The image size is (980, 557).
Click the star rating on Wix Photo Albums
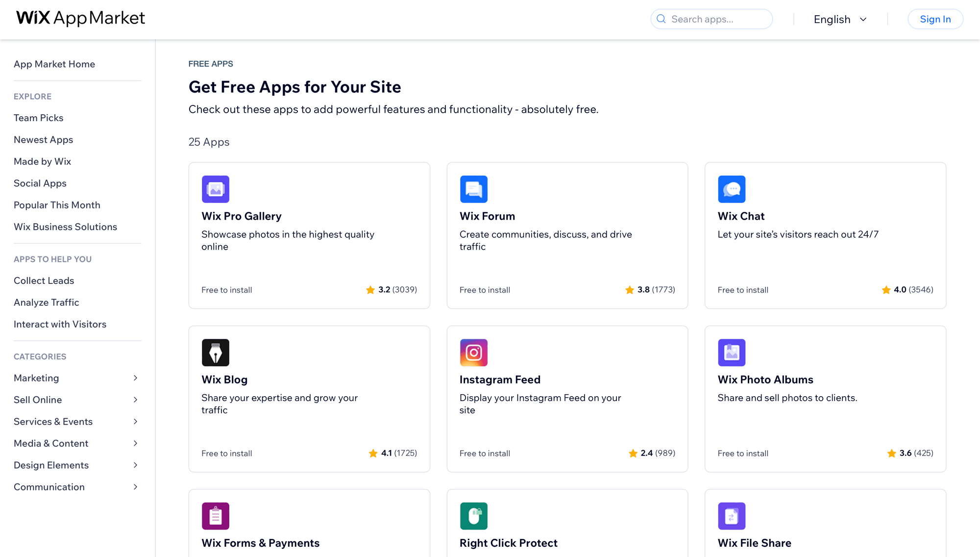[910, 453]
